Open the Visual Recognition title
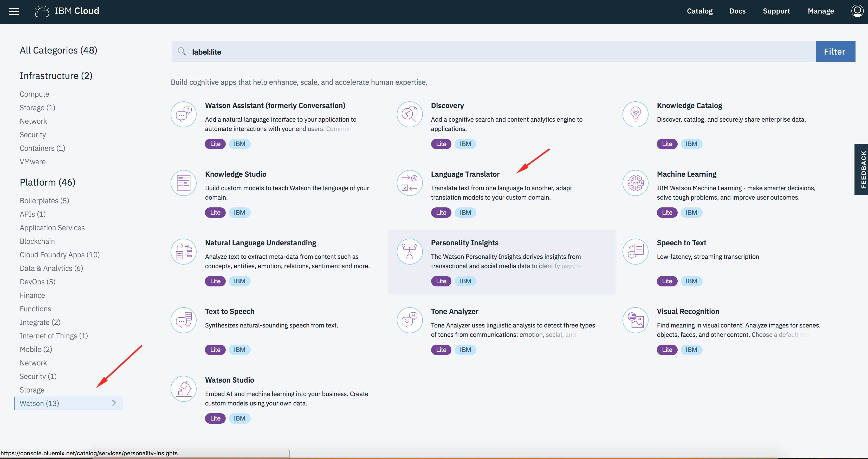868x459 pixels. [x=688, y=311]
